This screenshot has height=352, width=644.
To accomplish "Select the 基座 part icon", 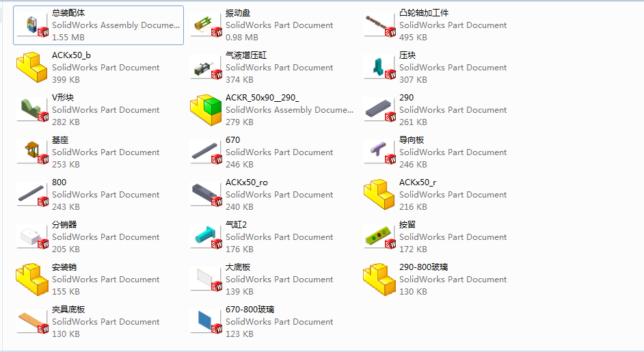I will 32,152.
